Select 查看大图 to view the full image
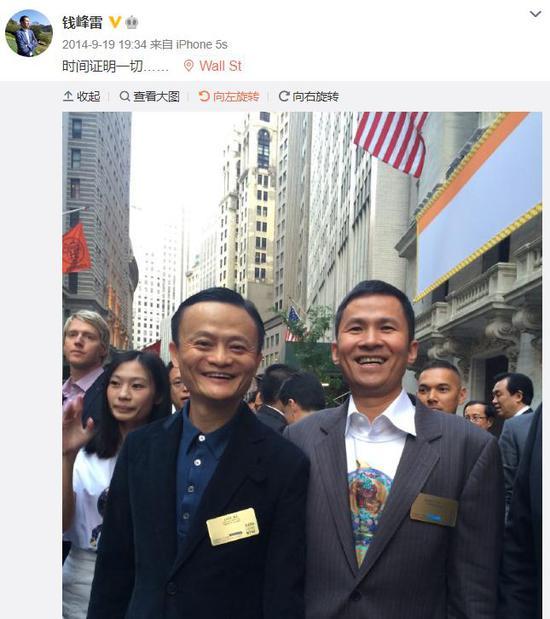This screenshot has height=619, width=550. 156,96
